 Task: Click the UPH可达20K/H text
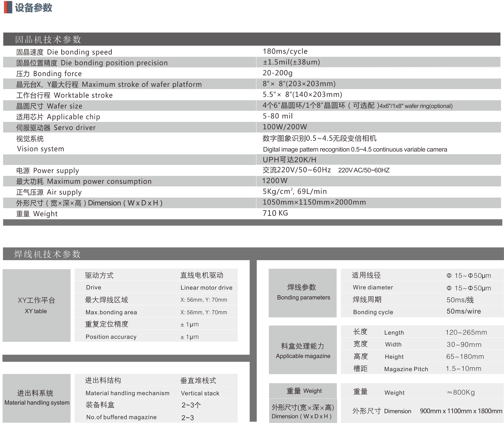pos(289,160)
